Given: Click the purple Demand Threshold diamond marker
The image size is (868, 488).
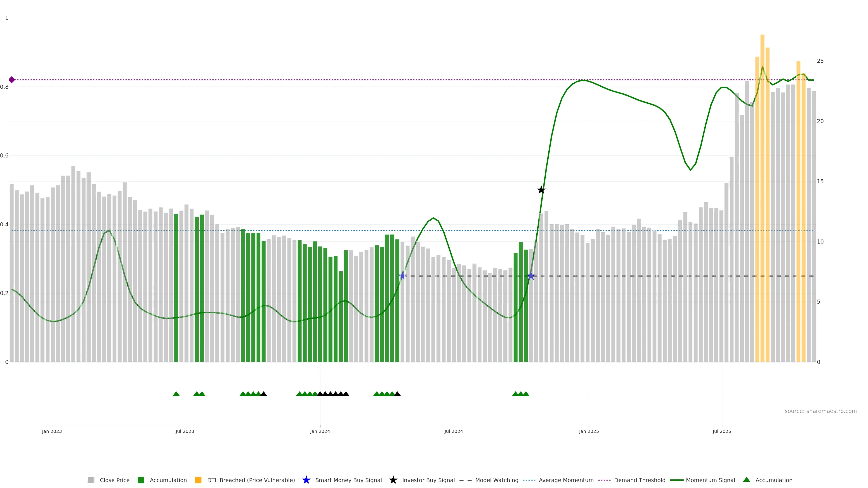Looking at the screenshot, I should tap(12, 80).
